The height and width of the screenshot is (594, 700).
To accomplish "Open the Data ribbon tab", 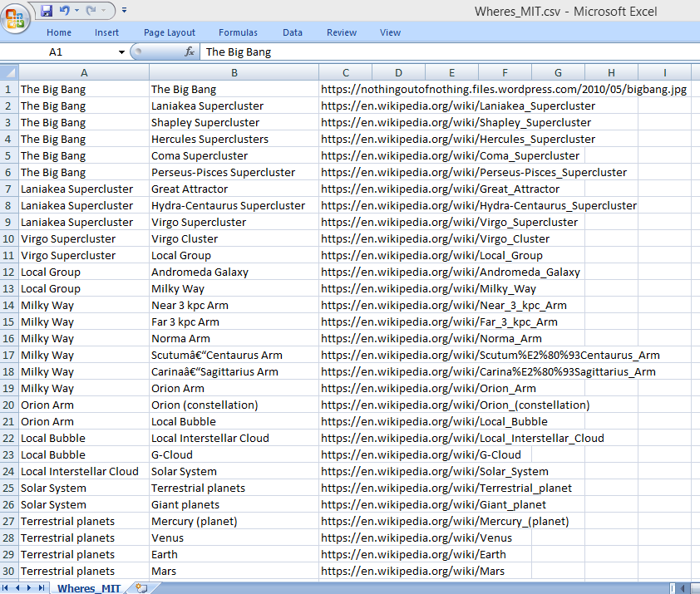I will [293, 32].
